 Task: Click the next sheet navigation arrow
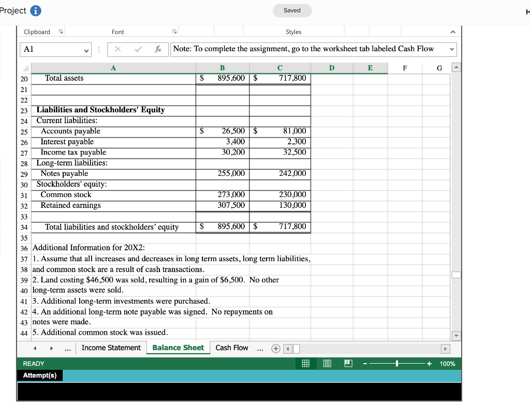pyautogui.click(x=52, y=348)
